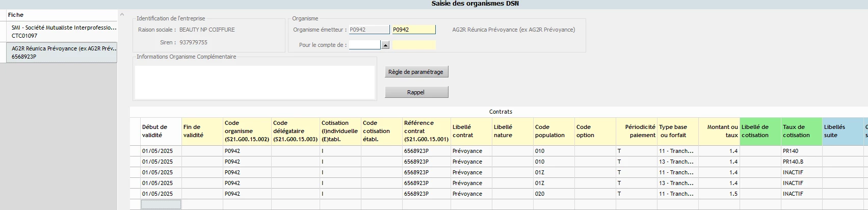Viewport: 868px width, 210px height.
Task: Select the PR140.B cell
Action: coord(801,162)
